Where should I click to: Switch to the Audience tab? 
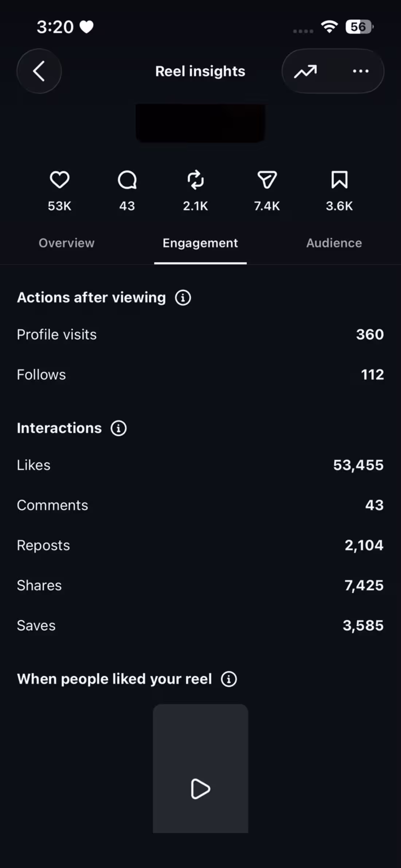(x=334, y=243)
